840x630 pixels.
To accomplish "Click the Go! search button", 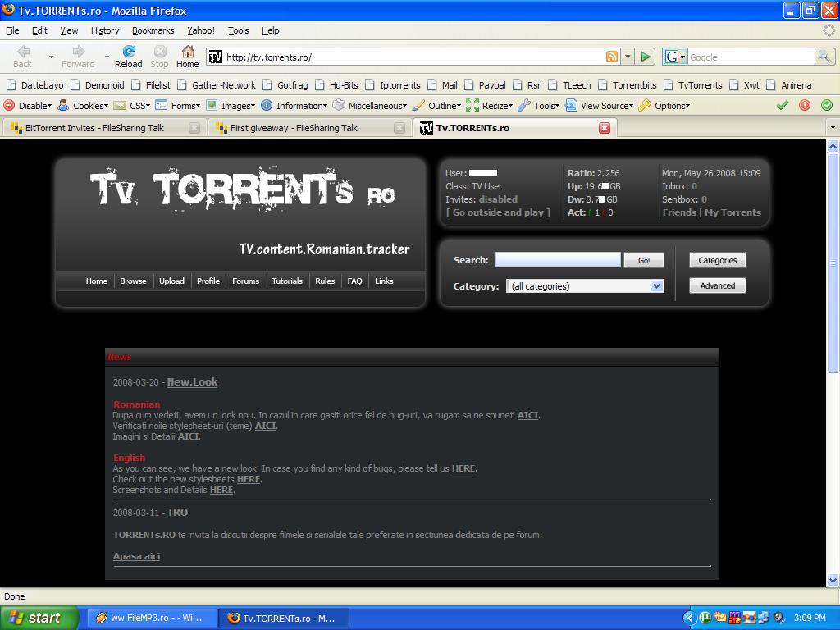I will point(644,260).
